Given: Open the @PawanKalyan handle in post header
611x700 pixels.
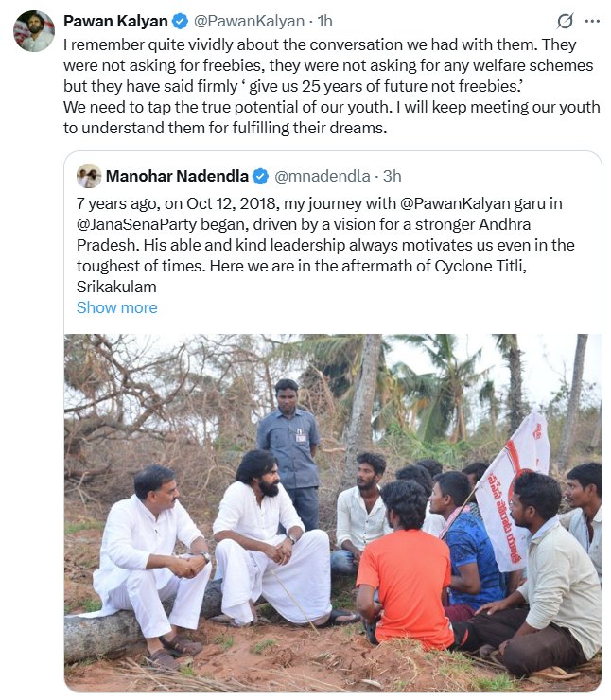Looking at the screenshot, I should point(250,21).
